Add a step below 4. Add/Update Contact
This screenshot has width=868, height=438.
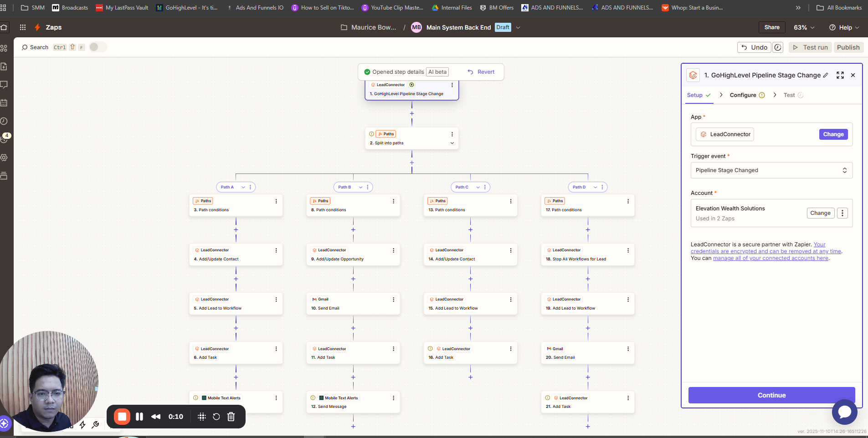[236, 279]
